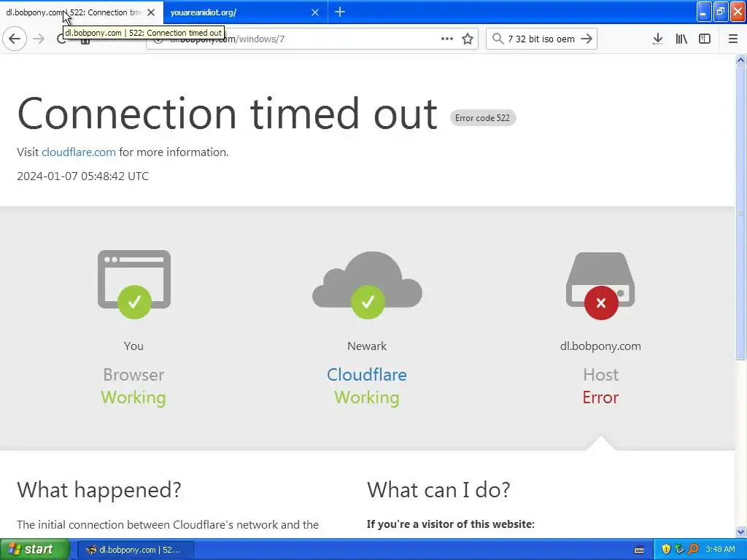The width and height of the screenshot is (747, 560).
Task: Click the Cloudflare cloud status icon
Action: (367, 285)
